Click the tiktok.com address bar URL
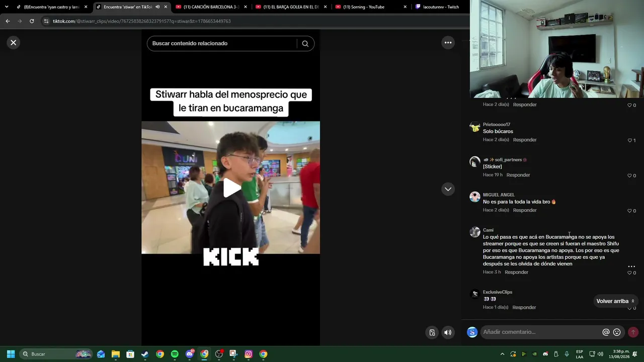Screen dimensions: 644x362 (142, 21)
